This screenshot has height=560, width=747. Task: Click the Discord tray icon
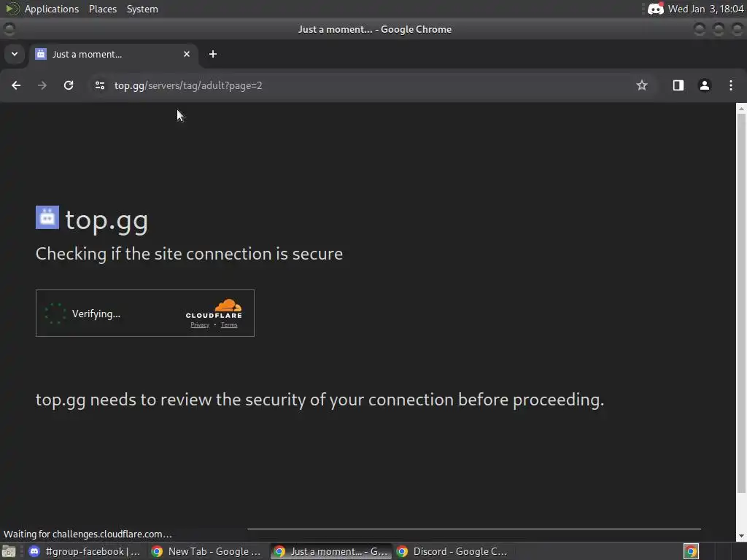click(x=655, y=9)
